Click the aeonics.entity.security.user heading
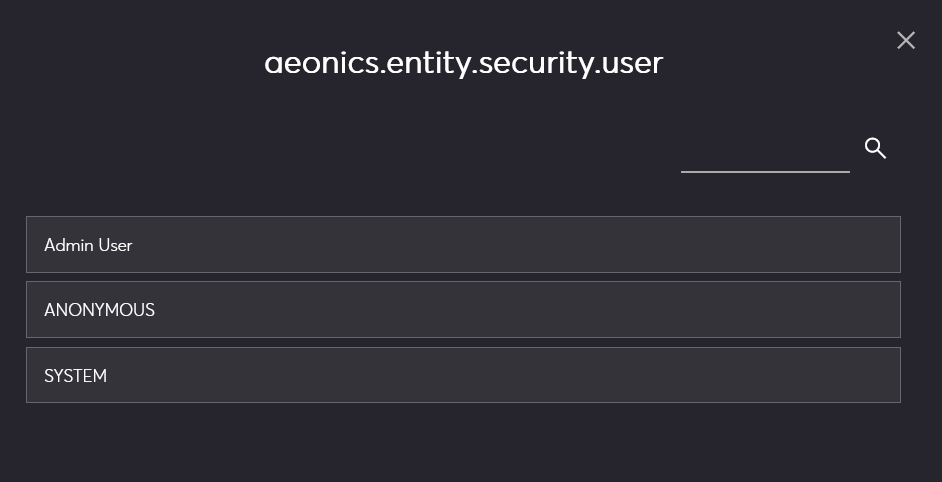942x482 pixels. (x=463, y=63)
